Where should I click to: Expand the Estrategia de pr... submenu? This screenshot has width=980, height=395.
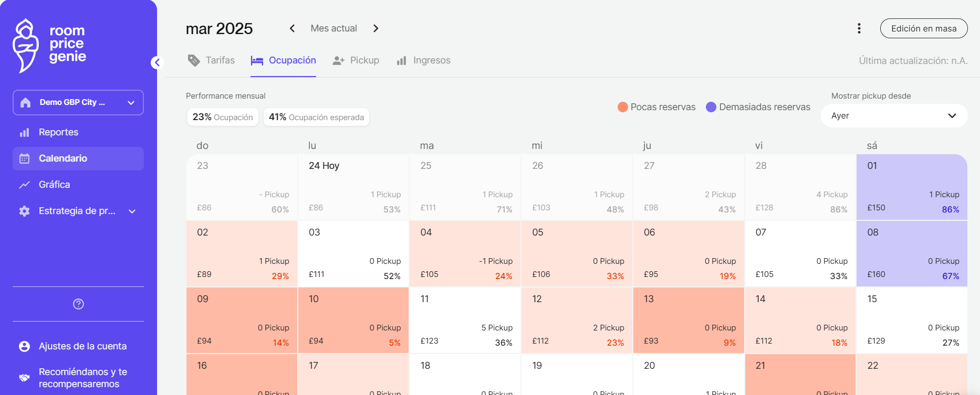coord(132,211)
